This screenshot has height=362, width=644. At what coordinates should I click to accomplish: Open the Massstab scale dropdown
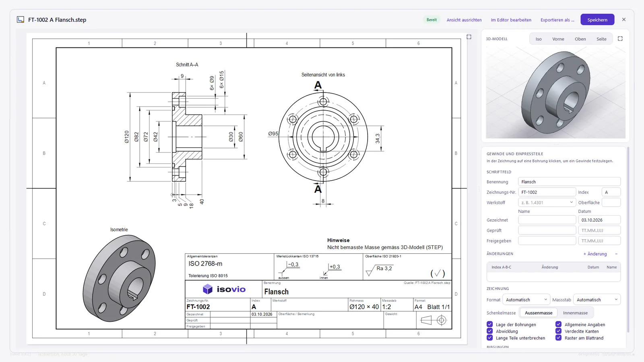(597, 300)
